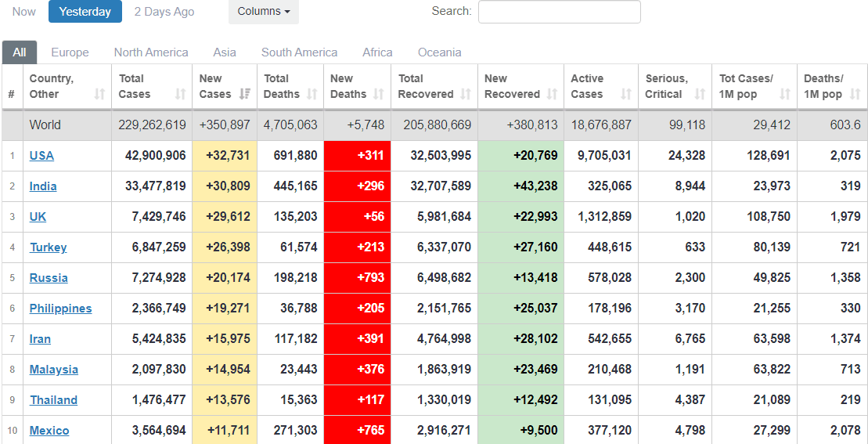Click sort icon in Country, Other header
The height and width of the screenshot is (444, 868).
coord(99,94)
